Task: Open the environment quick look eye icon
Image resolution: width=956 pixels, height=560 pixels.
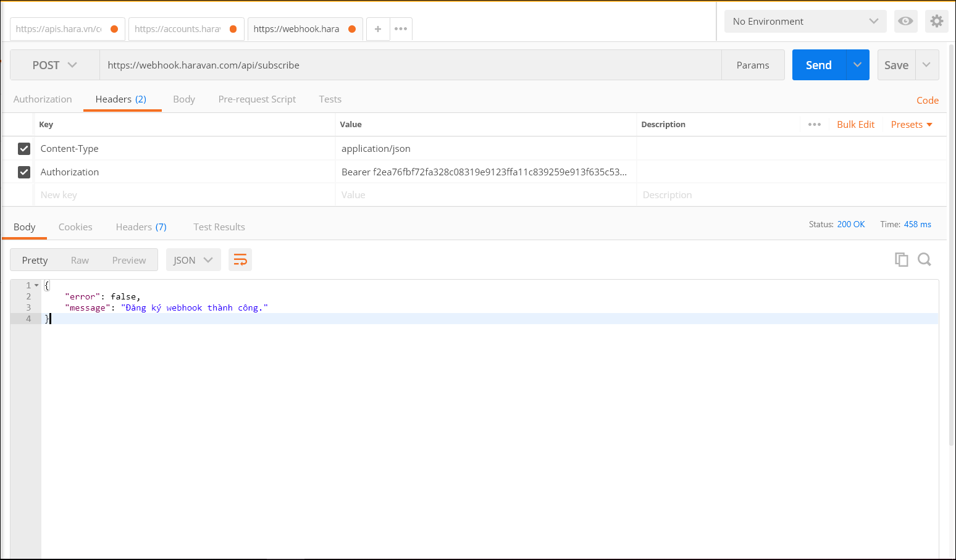Action: (905, 21)
